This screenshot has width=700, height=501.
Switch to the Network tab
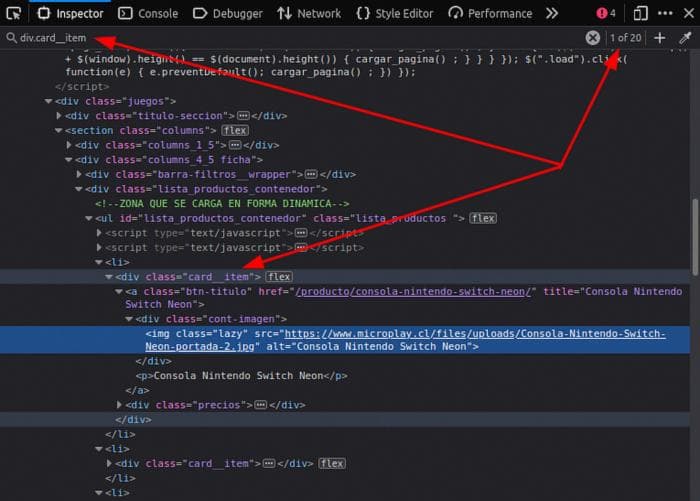tap(309, 13)
